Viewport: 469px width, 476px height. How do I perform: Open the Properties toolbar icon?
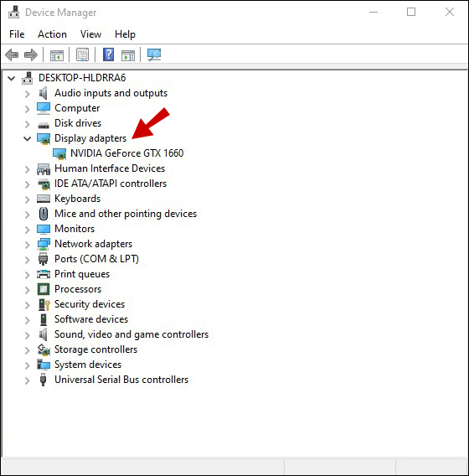pos(83,55)
